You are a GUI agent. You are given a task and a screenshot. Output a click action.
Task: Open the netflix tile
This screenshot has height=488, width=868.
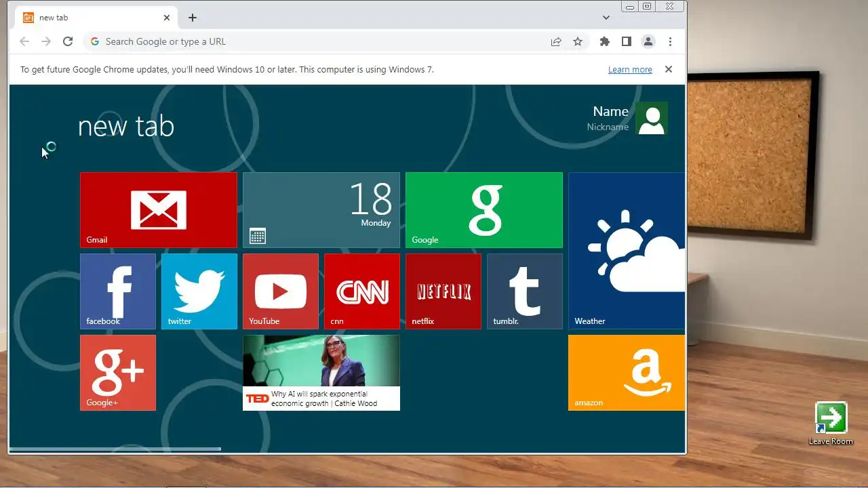click(x=443, y=291)
